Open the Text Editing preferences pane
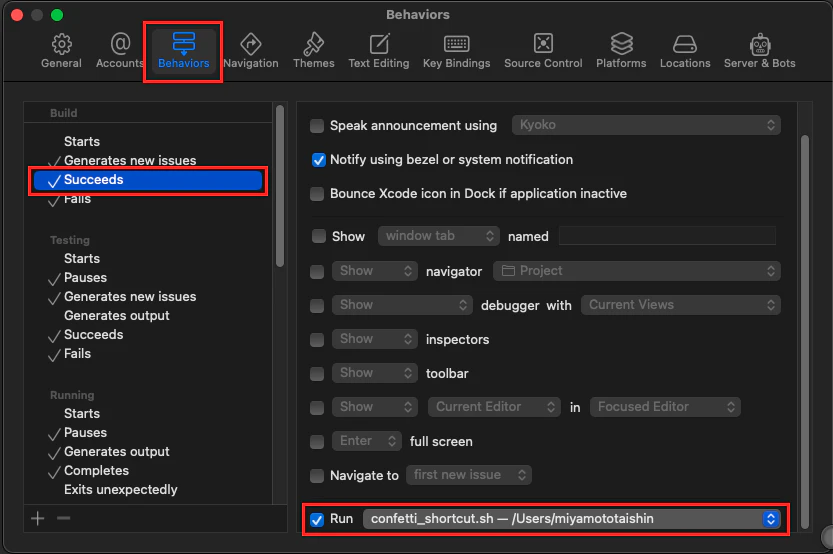 pos(379,51)
